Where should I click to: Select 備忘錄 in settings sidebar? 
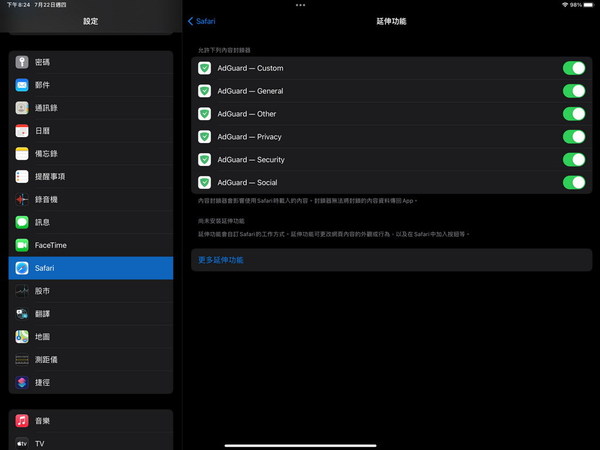(91, 154)
